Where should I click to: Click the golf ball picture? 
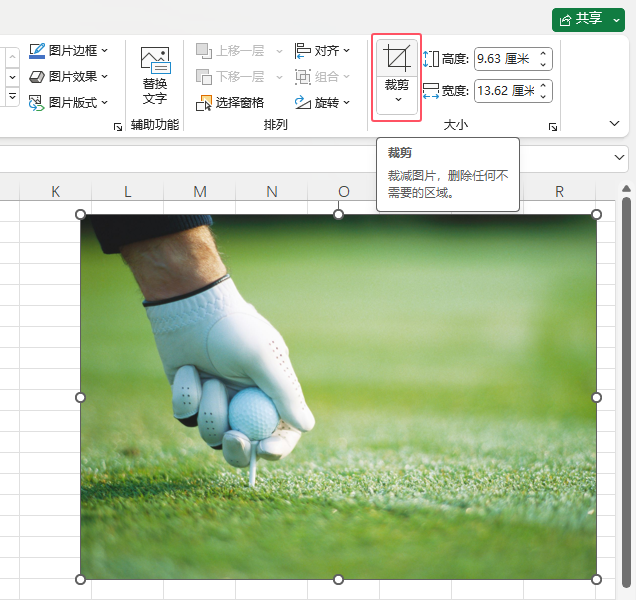(x=338, y=397)
